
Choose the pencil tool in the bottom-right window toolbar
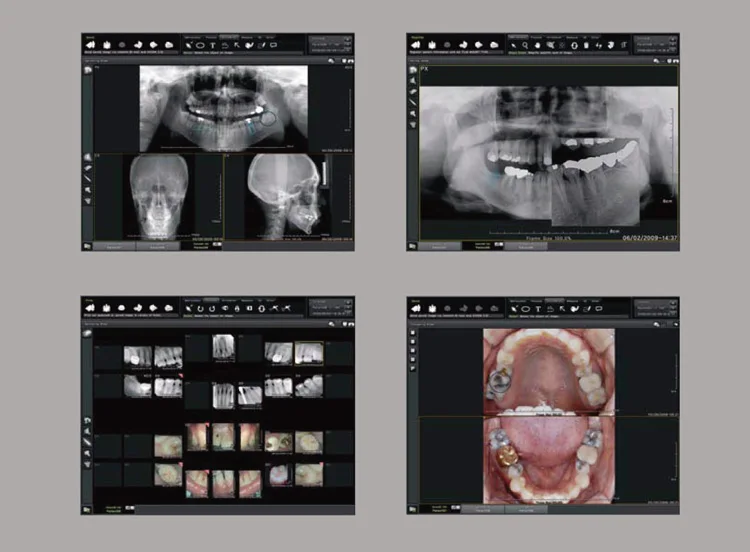(x=587, y=309)
